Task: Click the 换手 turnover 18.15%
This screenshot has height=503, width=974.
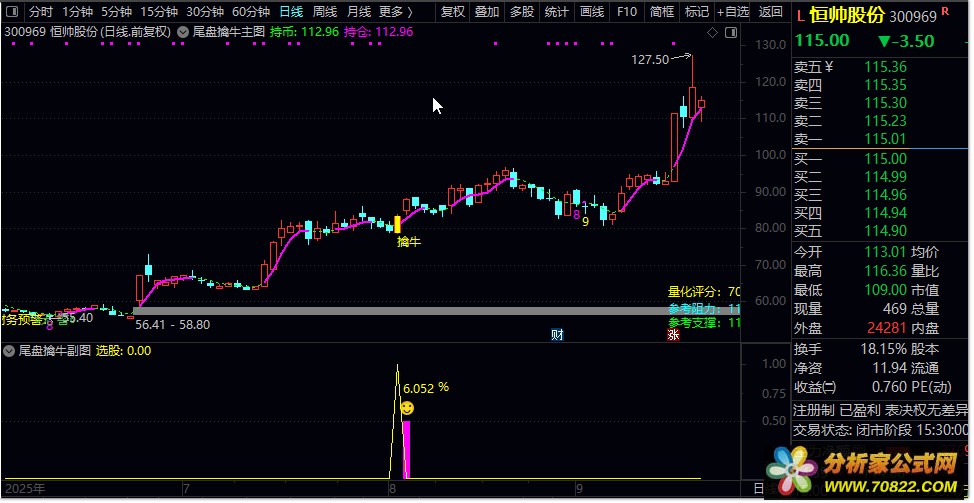Action: 883,350
